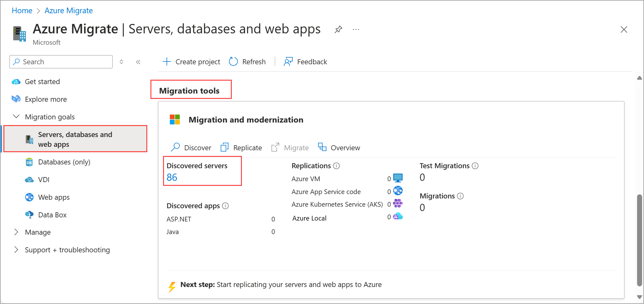The image size is (644, 304).
Task: Open Databases (only) in sidebar
Action: pos(64,162)
